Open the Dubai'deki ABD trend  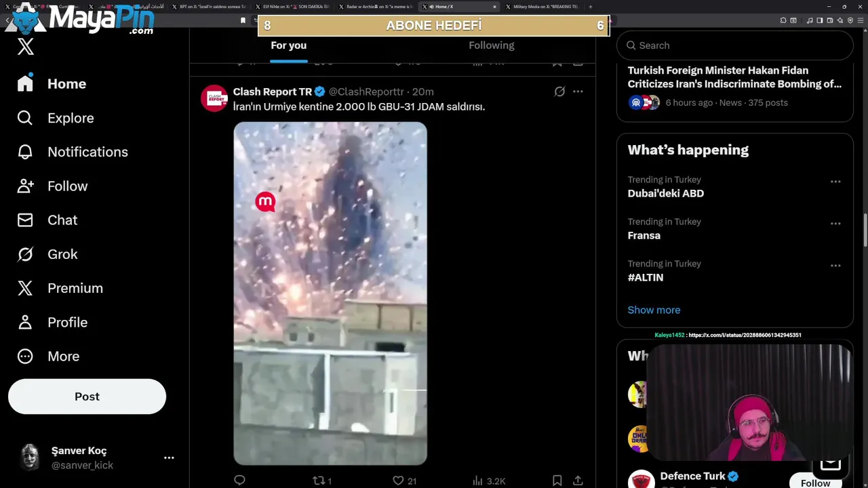click(x=666, y=193)
